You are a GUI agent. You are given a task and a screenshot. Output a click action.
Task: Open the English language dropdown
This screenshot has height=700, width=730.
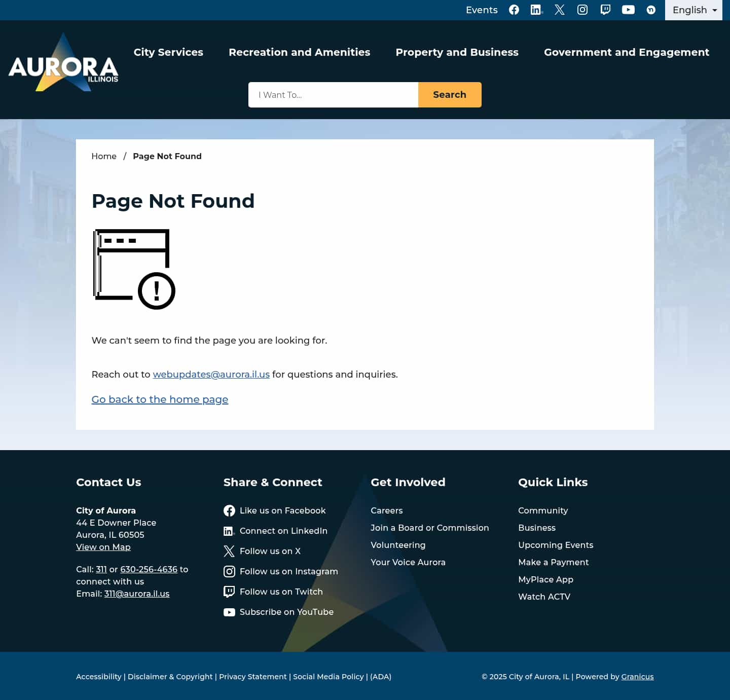tap(693, 10)
